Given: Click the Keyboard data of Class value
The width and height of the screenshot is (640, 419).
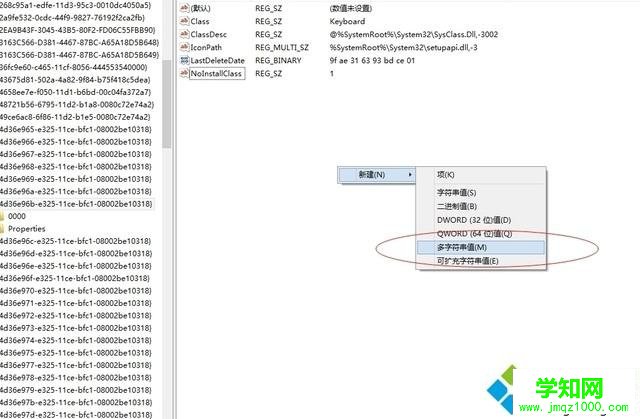Looking at the screenshot, I should pos(347,21).
